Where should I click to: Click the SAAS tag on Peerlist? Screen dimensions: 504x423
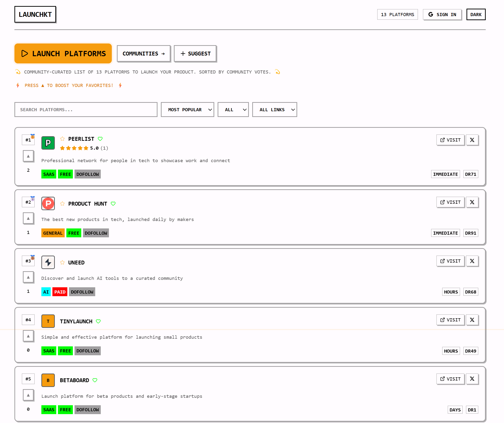[49, 174]
